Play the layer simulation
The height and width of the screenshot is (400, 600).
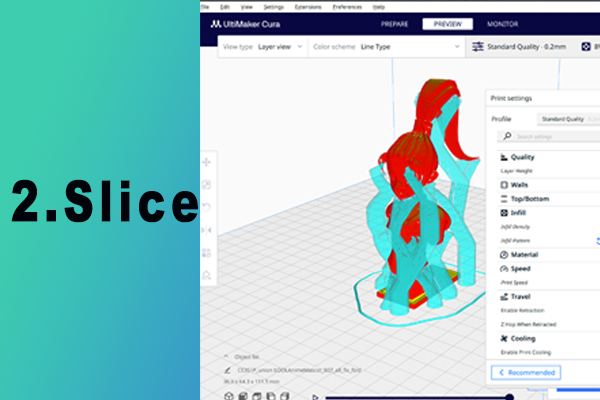316,396
